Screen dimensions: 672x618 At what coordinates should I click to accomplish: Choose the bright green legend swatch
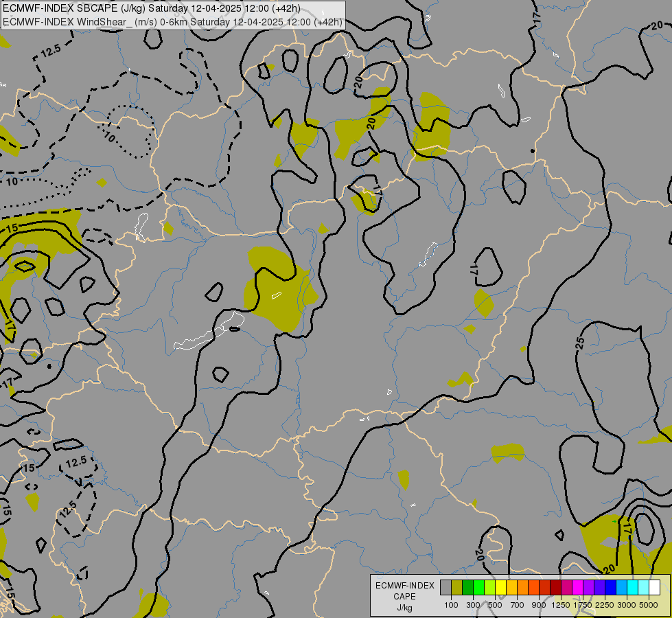point(478,587)
